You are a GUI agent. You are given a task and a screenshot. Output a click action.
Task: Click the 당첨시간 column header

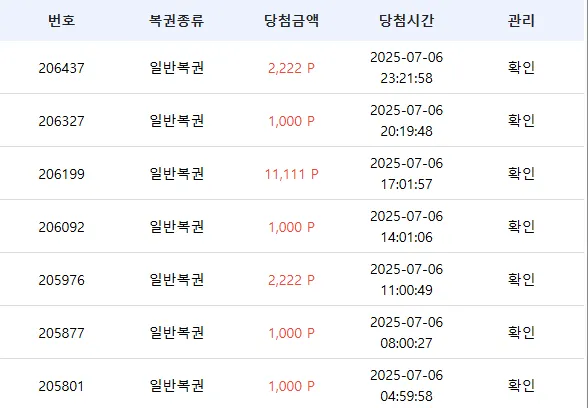point(406,20)
